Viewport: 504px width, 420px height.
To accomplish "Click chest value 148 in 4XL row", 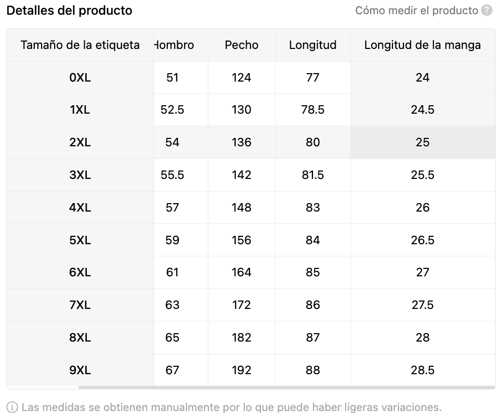I will point(241,208).
